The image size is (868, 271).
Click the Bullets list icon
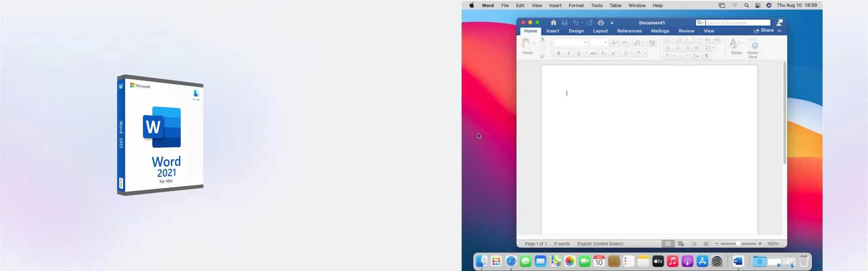click(x=667, y=40)
